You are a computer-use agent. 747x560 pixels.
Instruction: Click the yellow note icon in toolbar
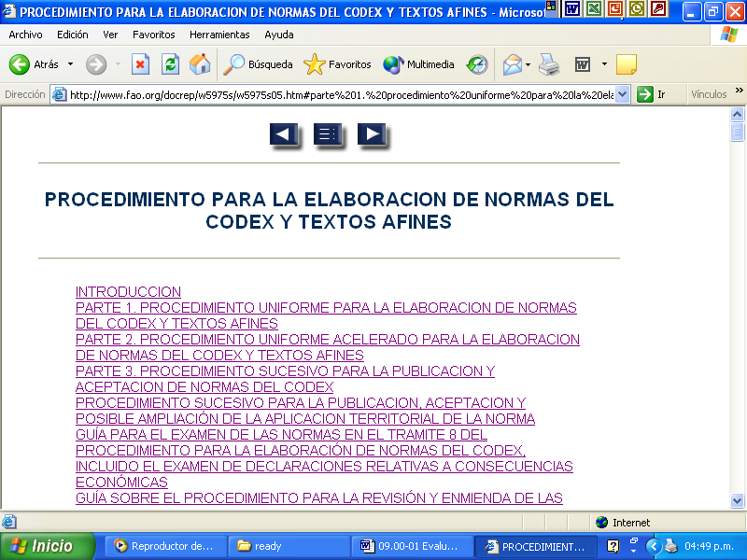click(626, 64)
